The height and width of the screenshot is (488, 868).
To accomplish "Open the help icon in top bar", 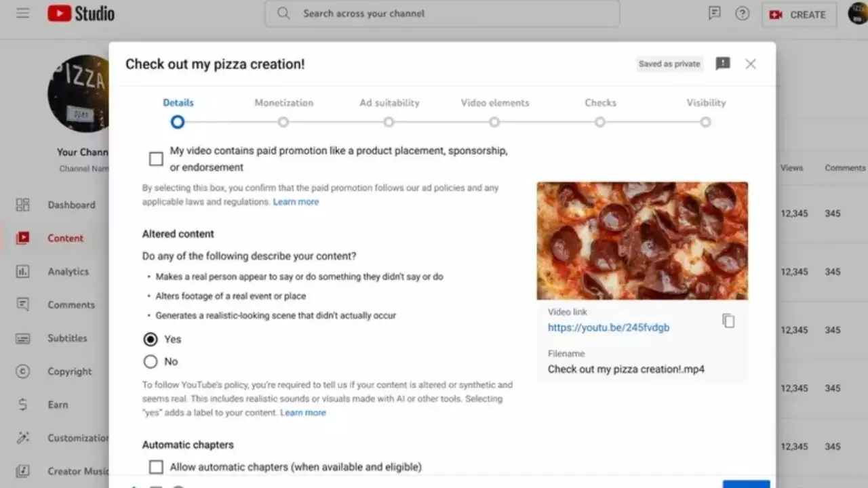I will coord(742,14).
